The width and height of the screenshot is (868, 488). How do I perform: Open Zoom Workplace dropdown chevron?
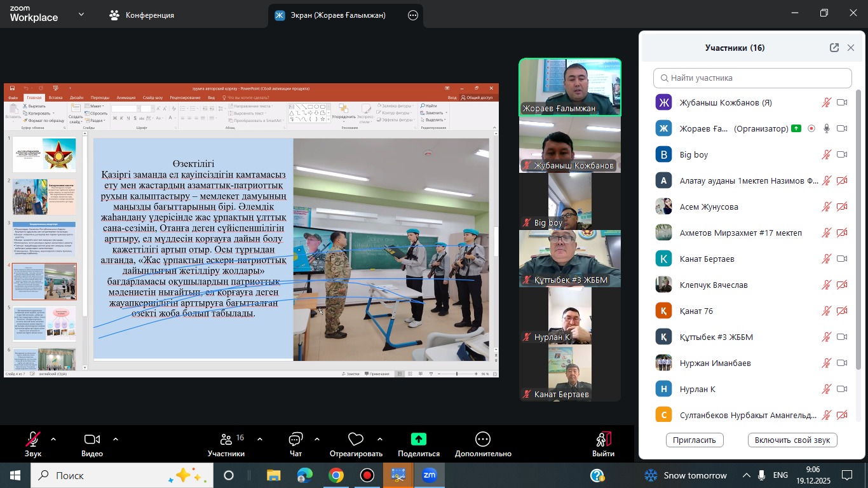81,14
